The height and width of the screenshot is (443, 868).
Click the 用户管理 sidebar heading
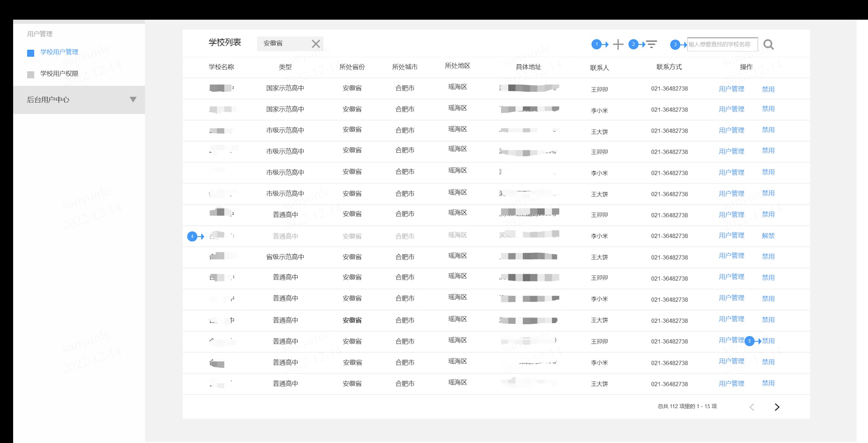coord(40,34)
